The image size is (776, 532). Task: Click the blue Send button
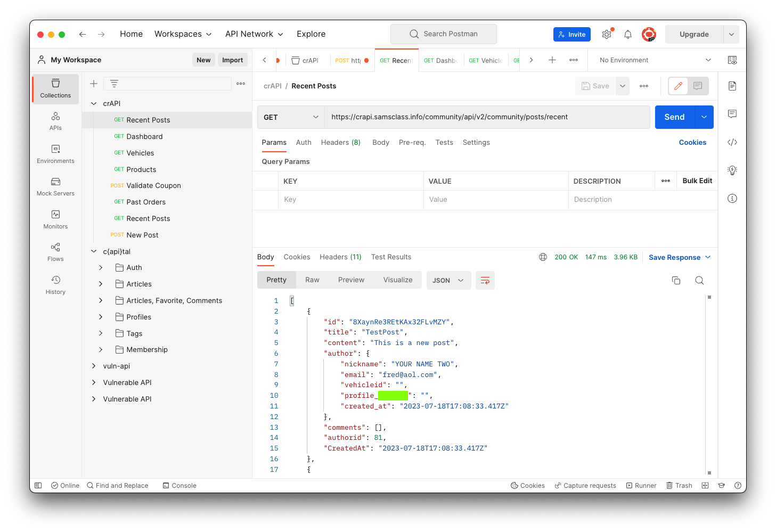click(674, 117)
